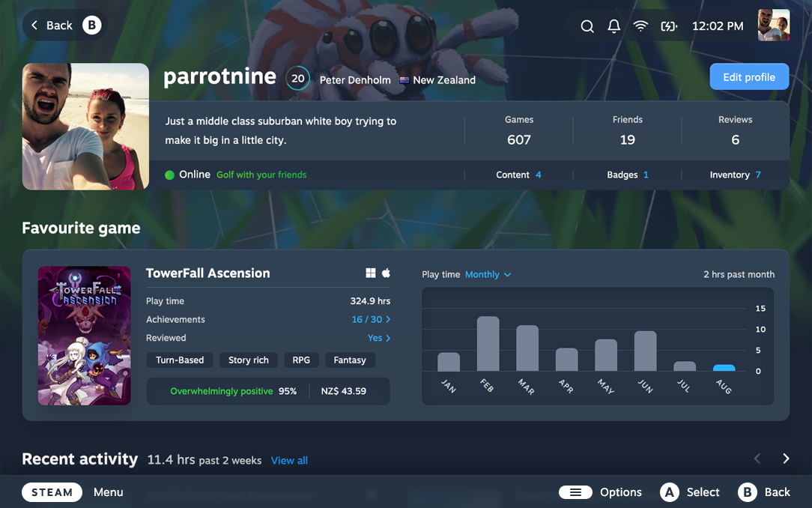Open the Wi-Fi status icon
The width and height of the screenshot is (812, 508).
tap(640, 26)
